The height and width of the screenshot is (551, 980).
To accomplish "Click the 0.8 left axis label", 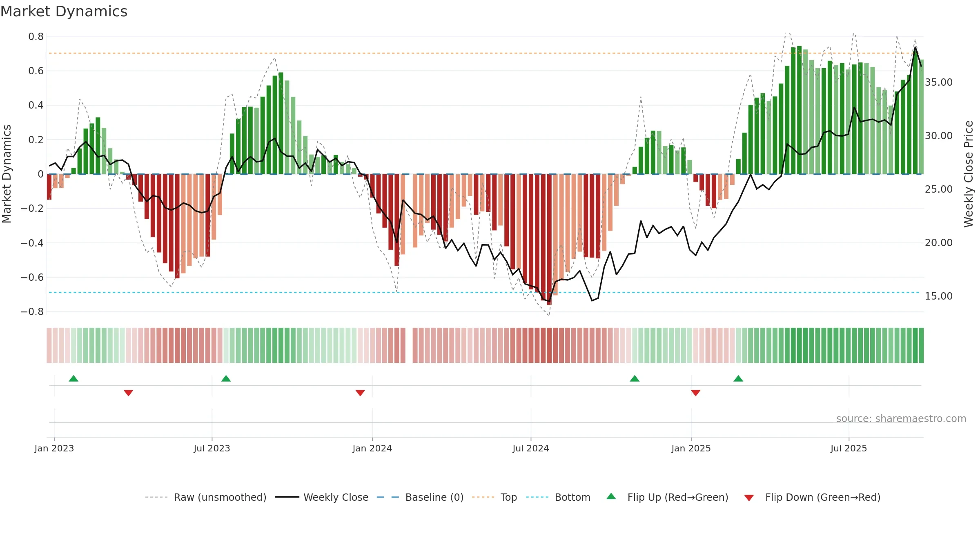I will 36,37.
